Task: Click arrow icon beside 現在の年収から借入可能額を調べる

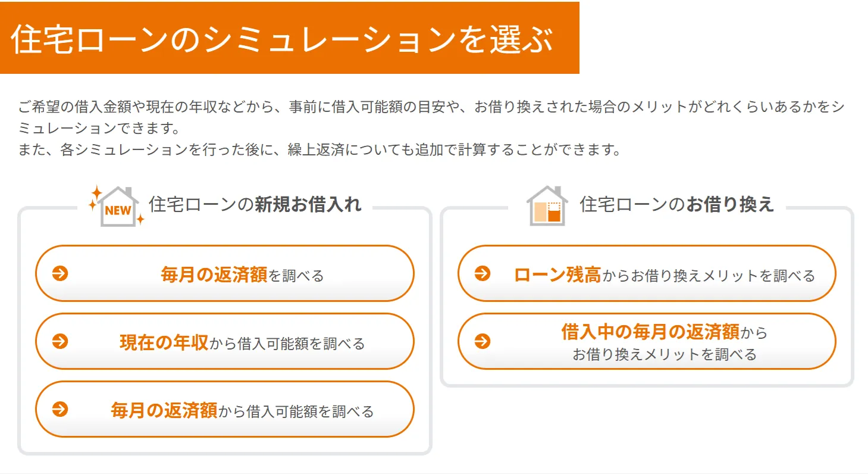Action: tap(60, 341)
